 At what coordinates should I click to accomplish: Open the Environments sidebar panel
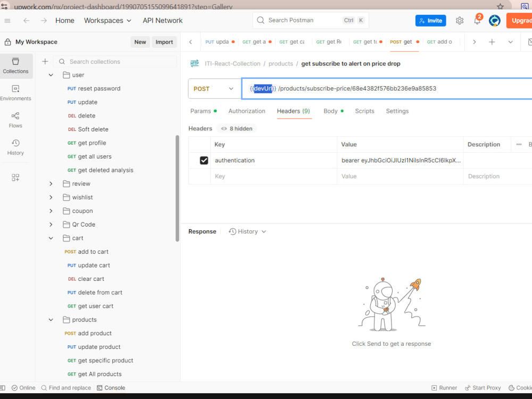[x=15, y=93]
